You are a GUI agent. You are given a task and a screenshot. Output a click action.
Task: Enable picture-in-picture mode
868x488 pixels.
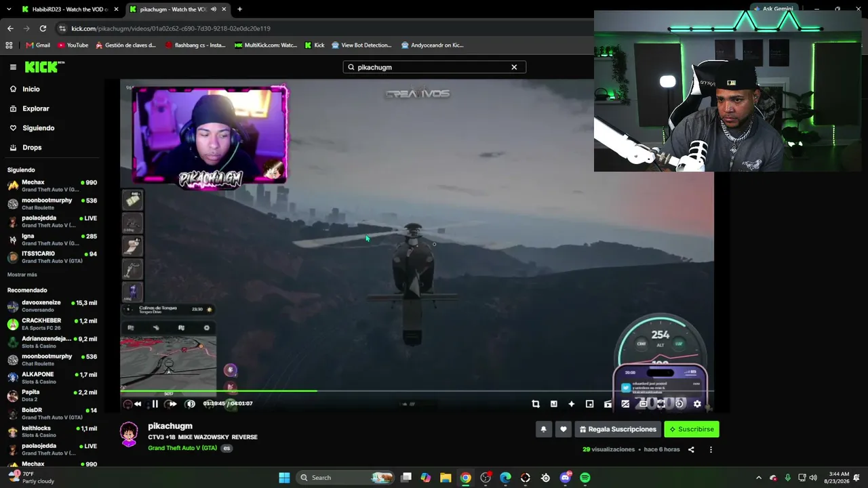tap(589, 404)
